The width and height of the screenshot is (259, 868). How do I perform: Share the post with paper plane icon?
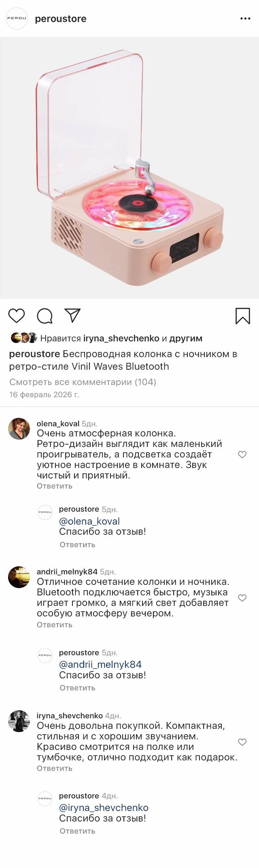point(73,315)
